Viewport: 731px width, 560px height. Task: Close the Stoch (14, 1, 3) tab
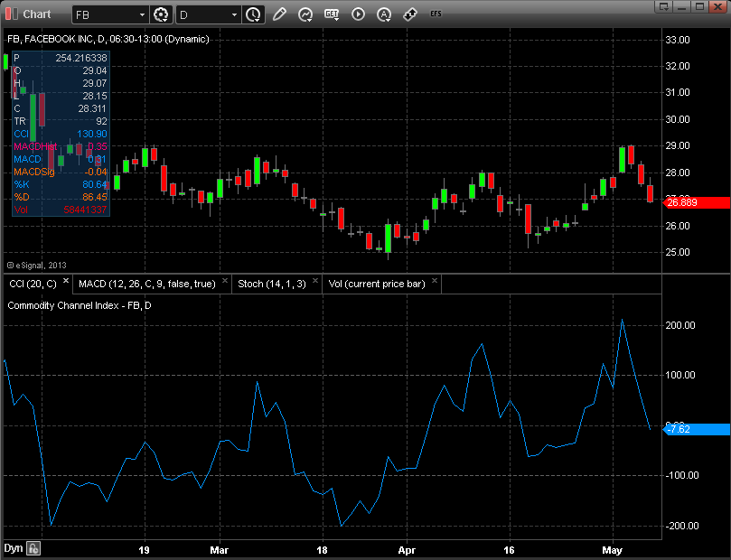[315, 281]
